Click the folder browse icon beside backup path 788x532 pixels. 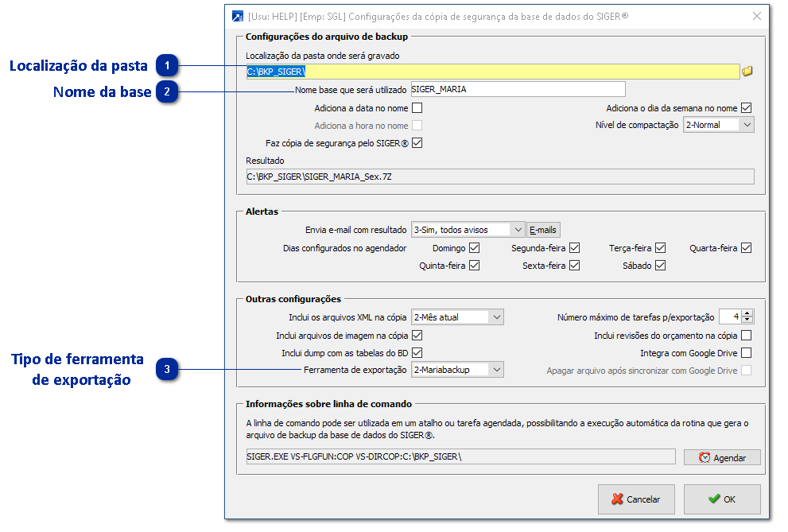pos(747,72)
